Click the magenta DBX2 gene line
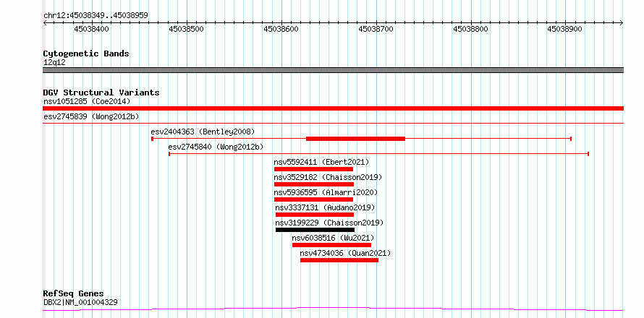 [333, 309]
